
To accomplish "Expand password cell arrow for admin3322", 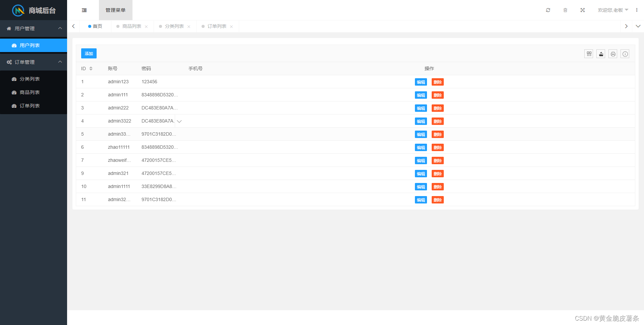I will (x=179, y=121).
